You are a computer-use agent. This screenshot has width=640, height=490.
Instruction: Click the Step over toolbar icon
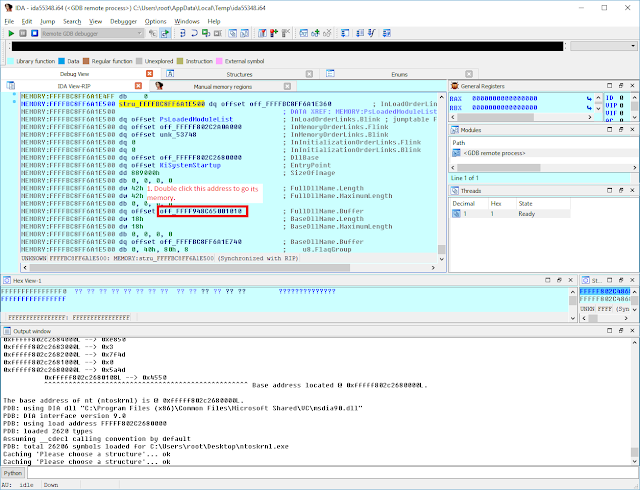pyautogui.click(x=194, y=33)
